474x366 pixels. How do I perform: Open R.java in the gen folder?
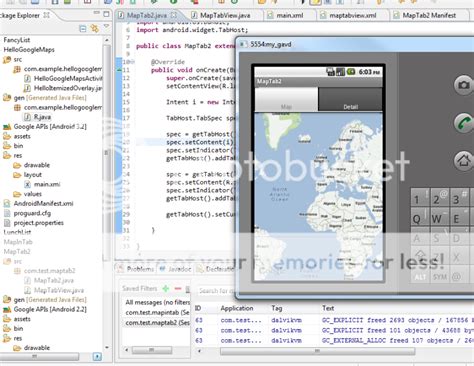click(38, 117)
